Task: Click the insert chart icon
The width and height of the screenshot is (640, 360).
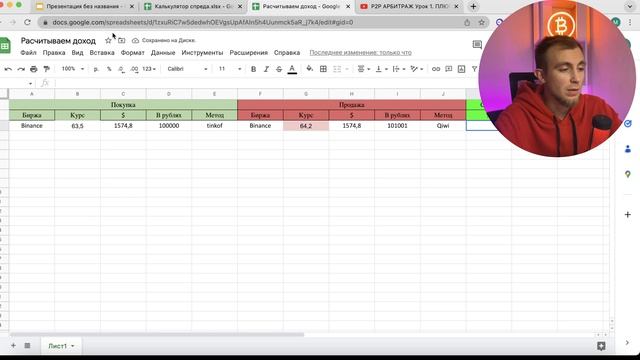Action: (x=461, y=69)
